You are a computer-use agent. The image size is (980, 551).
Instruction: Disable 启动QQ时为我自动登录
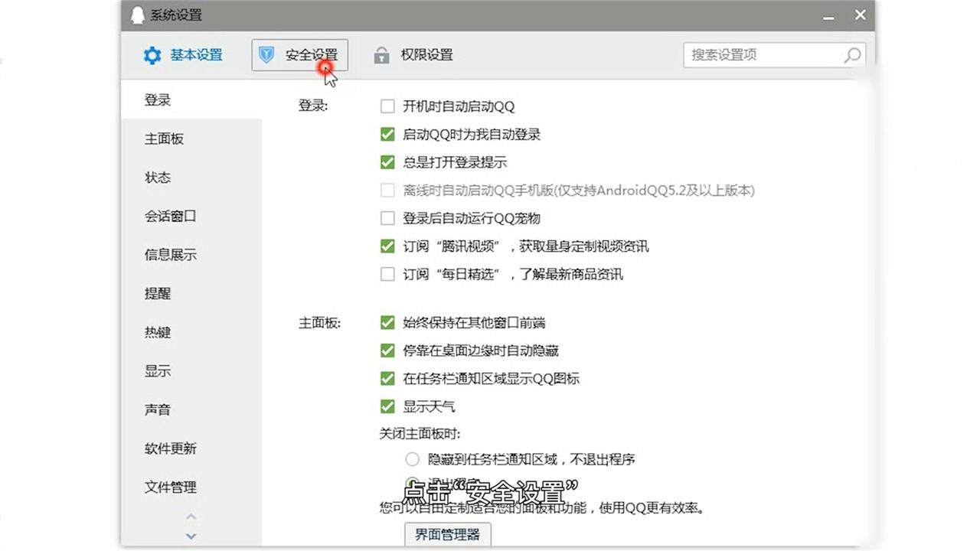(x=387, y=134)
